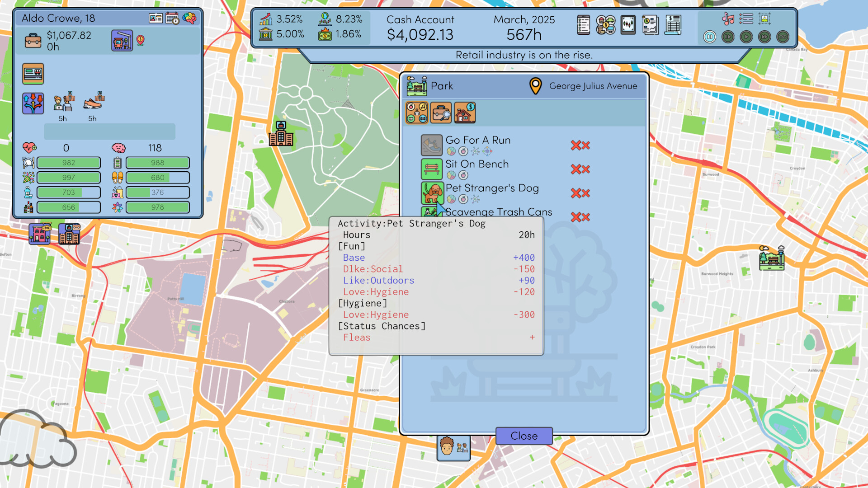Image resolution: width=868 pixels, height=488 pixels.
Task: Open the calendar icon beside Aldo Crowe
Action: coord(172,19)
